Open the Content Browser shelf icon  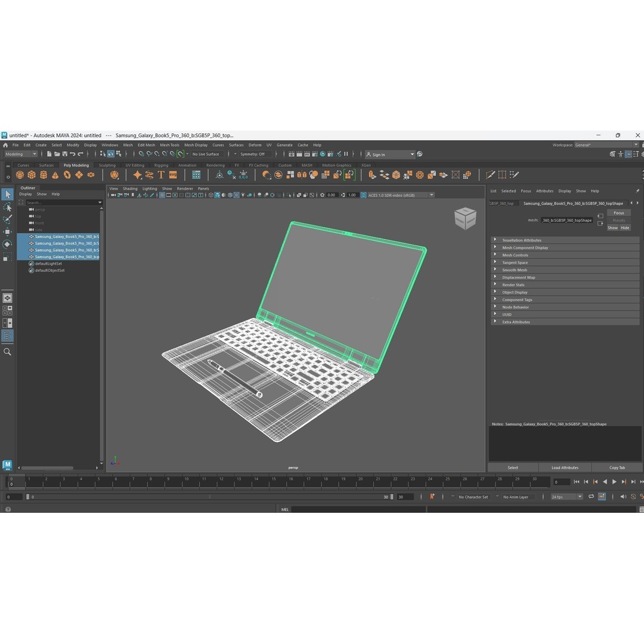[196, 175]
